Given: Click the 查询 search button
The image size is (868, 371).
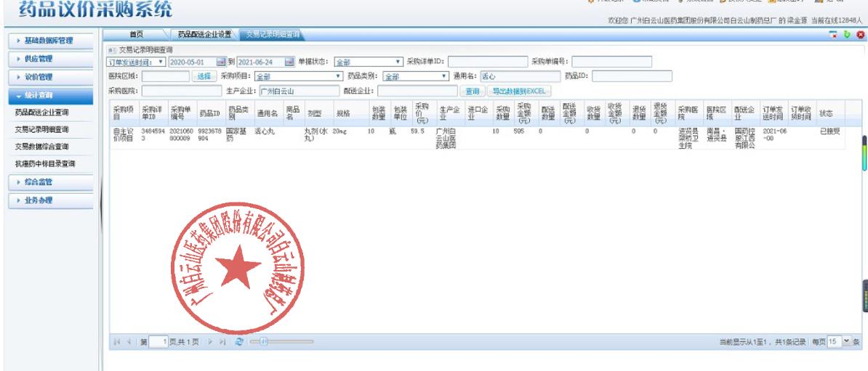Looking at the screenshot, I should 473,91.
